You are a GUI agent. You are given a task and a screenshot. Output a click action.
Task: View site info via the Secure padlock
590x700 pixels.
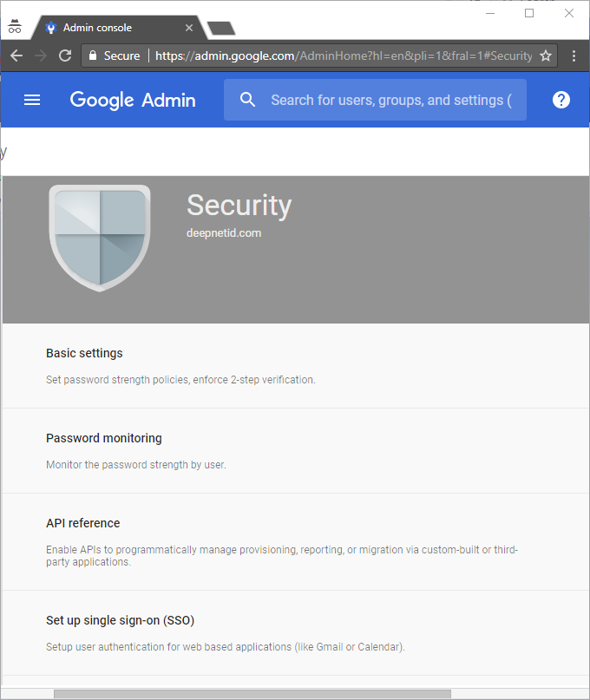click(93, 56)
